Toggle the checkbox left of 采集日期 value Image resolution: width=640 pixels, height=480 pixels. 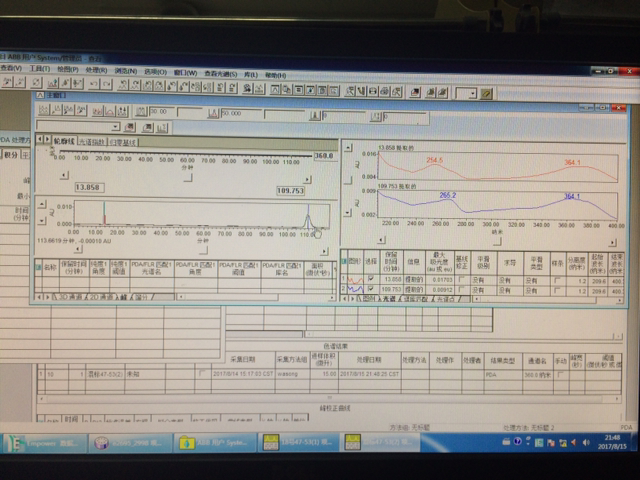click(202, 373)
